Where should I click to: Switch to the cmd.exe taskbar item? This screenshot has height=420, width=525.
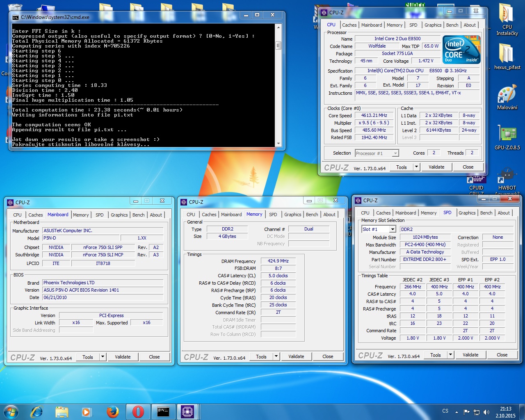coord(163,412)
